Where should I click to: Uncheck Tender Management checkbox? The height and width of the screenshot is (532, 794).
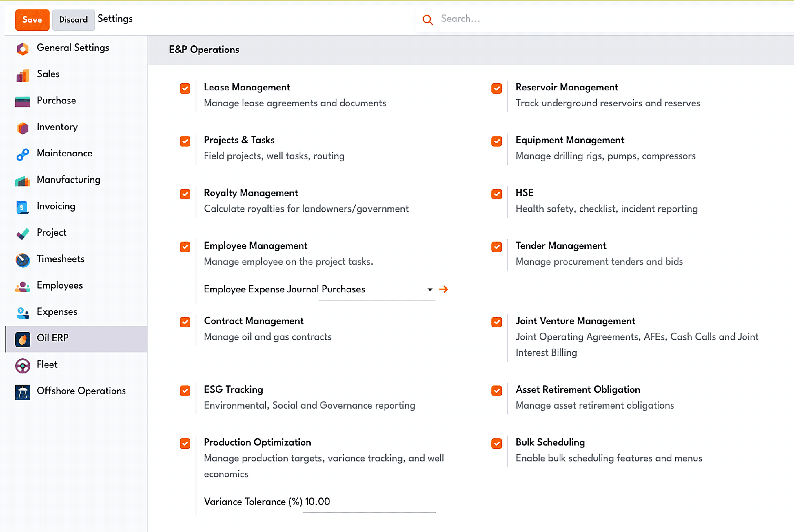pos(497,247)
